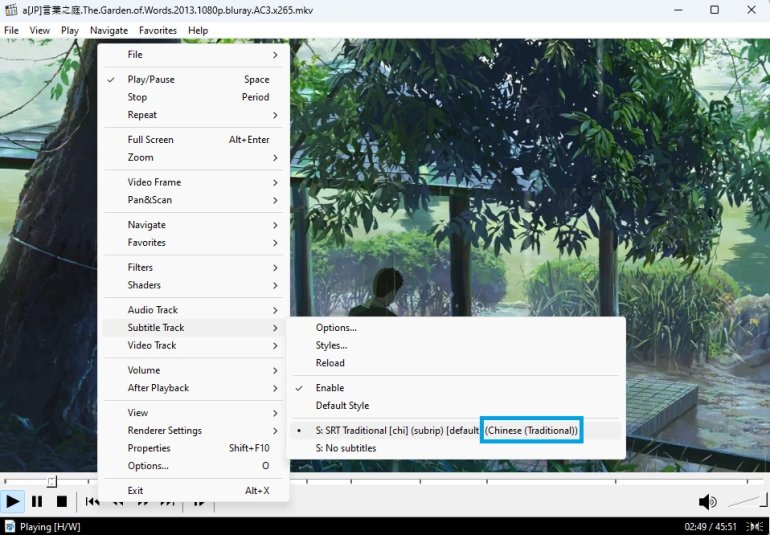Click the Stop square button in the toolbar
The width and height of the screenshot is (770, 535).
point(62,502)
